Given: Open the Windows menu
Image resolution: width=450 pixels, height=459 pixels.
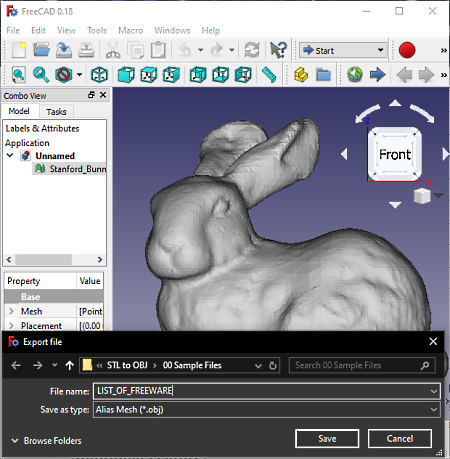Looking at the screenshot, I should [x=172, y=30].
